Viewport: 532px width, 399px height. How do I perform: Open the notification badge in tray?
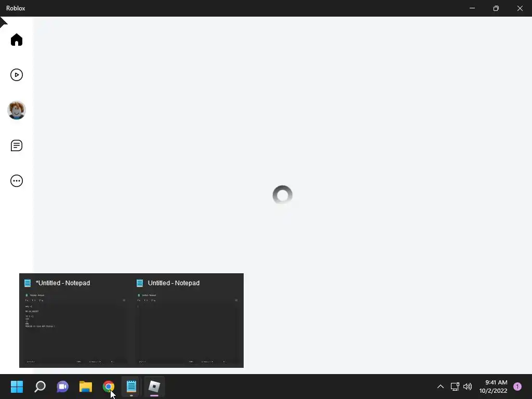tap(517, 387)
